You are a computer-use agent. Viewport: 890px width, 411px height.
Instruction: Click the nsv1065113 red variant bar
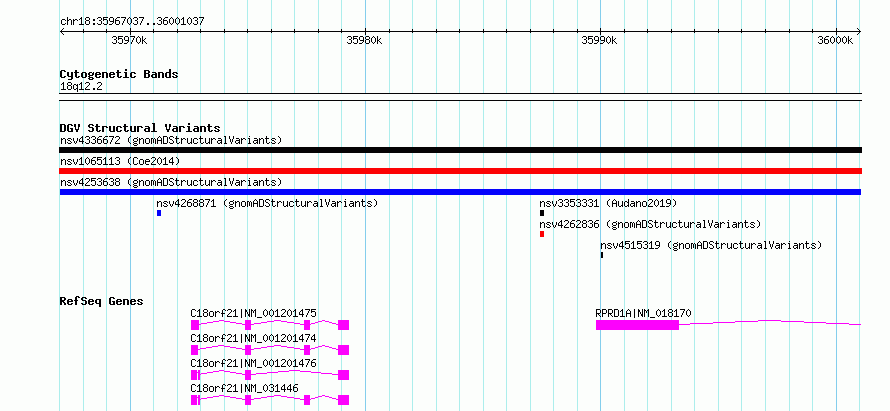click(x=460, y=171)
